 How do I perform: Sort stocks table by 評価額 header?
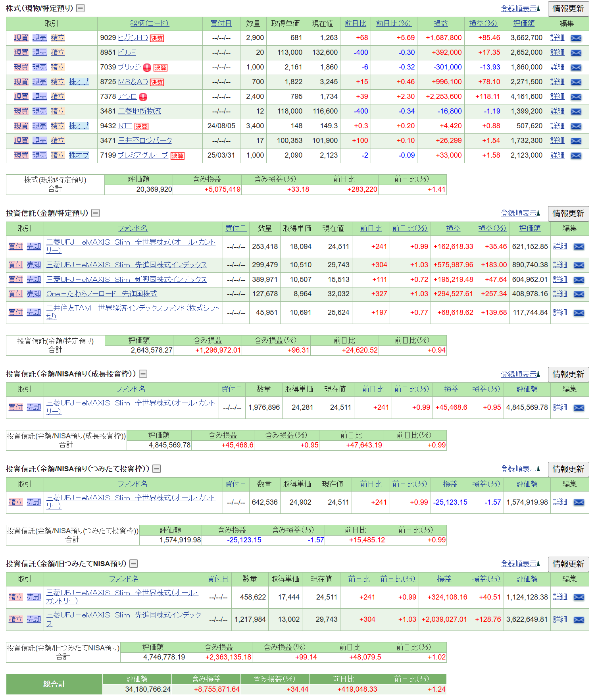pos(524,23)
